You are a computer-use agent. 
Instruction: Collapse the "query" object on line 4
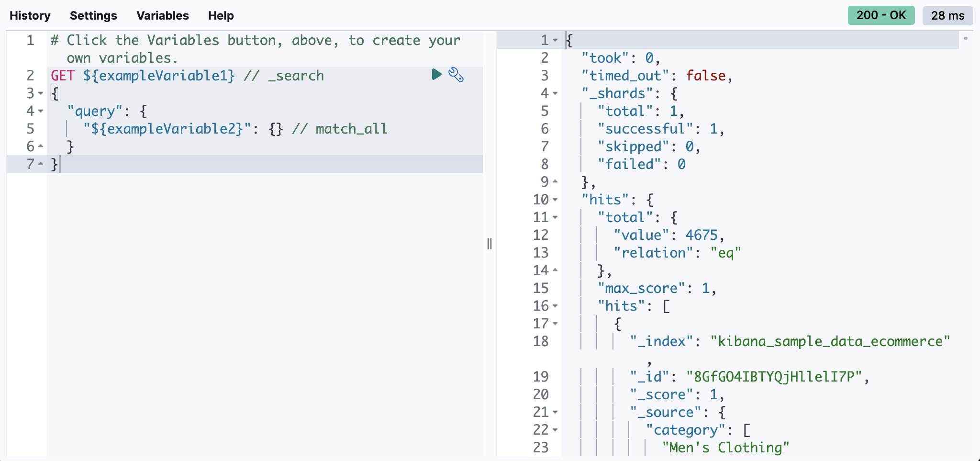[x=41, y=111]
